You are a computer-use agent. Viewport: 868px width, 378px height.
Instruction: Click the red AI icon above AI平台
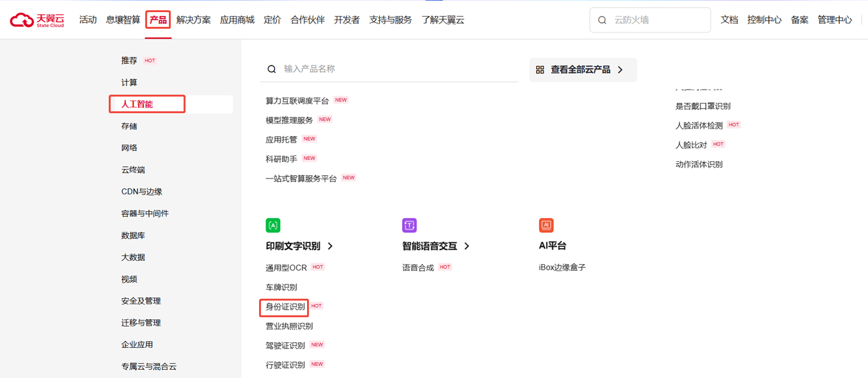click(546, 225)
